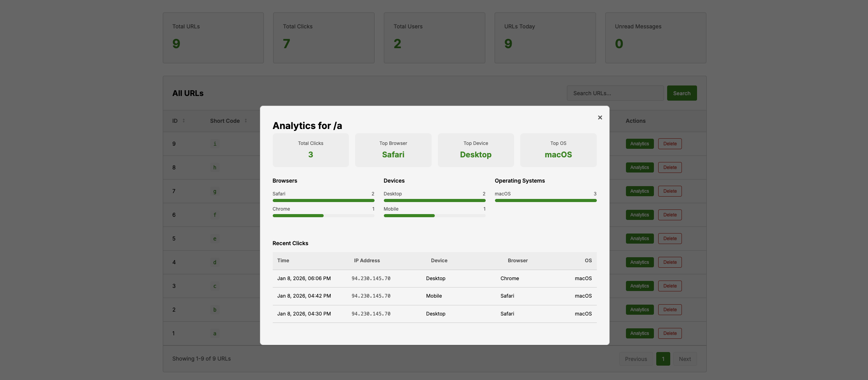The width and height of the screenshot is (868, 380).
Task: Focus the Search URLs input field
Action: click(x=615, y=93)
